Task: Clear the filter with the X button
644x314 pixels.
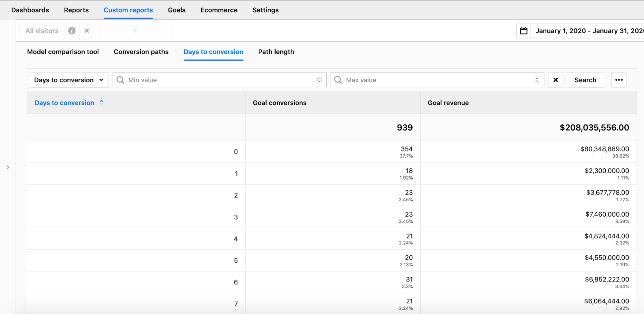Action: tap(555, 80)
